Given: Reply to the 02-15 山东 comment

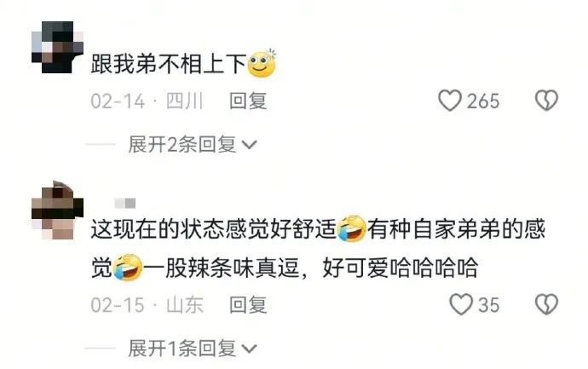Looking at the screenshot, I should (x=248, y=304).
